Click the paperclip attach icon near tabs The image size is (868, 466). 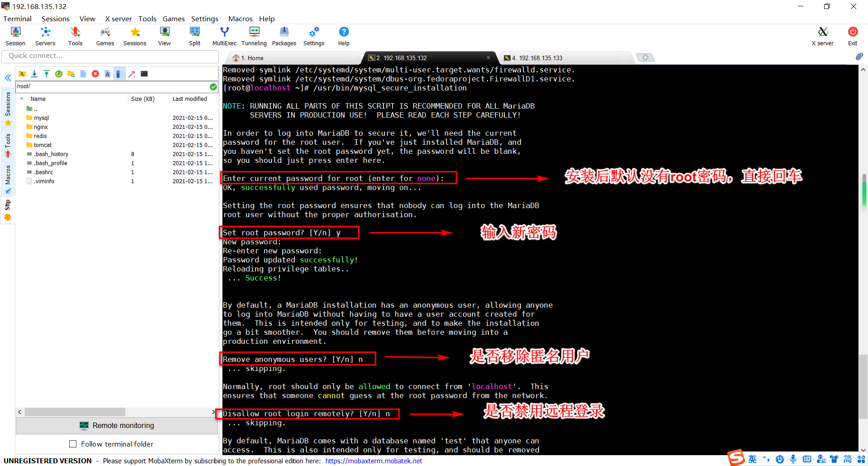click(859, 57)
